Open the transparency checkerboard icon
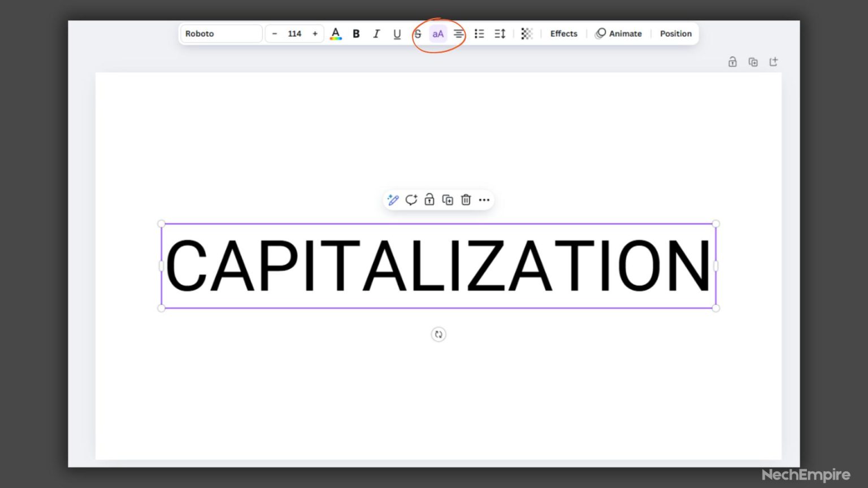The width and height of the screenshot is (868, 488). [x=526, y=33]
